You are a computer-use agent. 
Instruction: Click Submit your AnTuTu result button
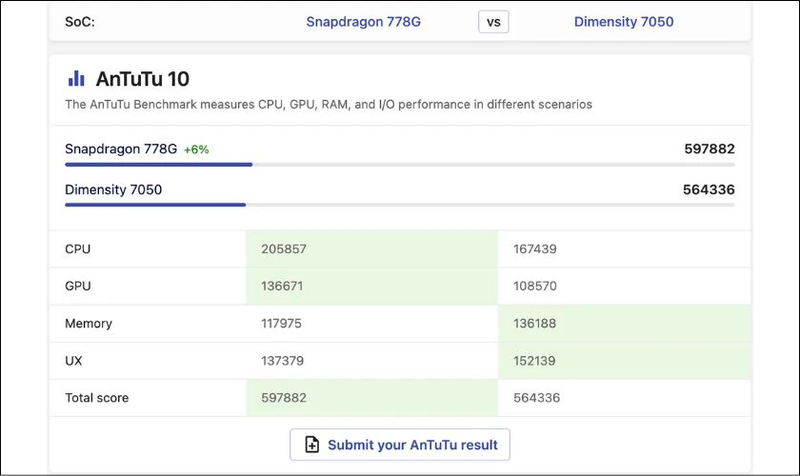400,444
